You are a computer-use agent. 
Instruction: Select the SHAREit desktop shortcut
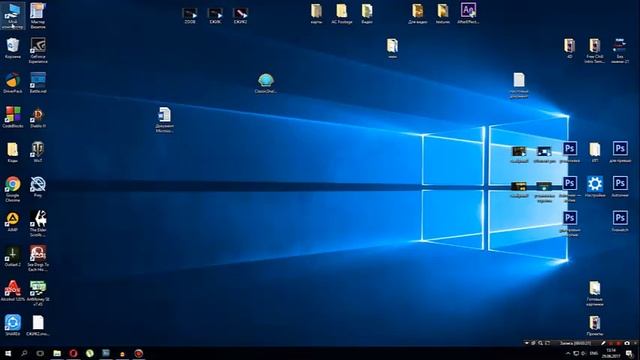[13, 325]
